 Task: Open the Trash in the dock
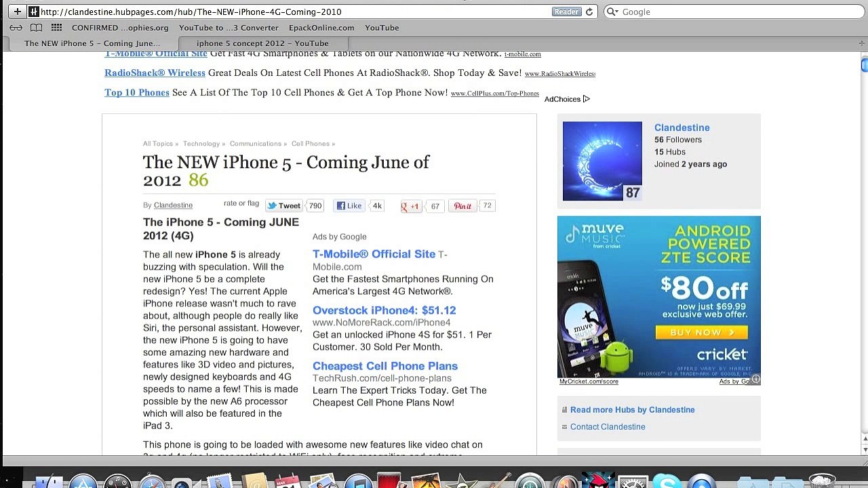[x=822, y=481]
